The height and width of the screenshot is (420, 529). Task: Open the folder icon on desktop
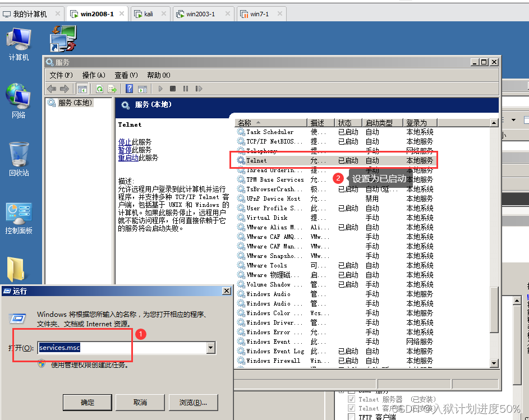[16, 269]
